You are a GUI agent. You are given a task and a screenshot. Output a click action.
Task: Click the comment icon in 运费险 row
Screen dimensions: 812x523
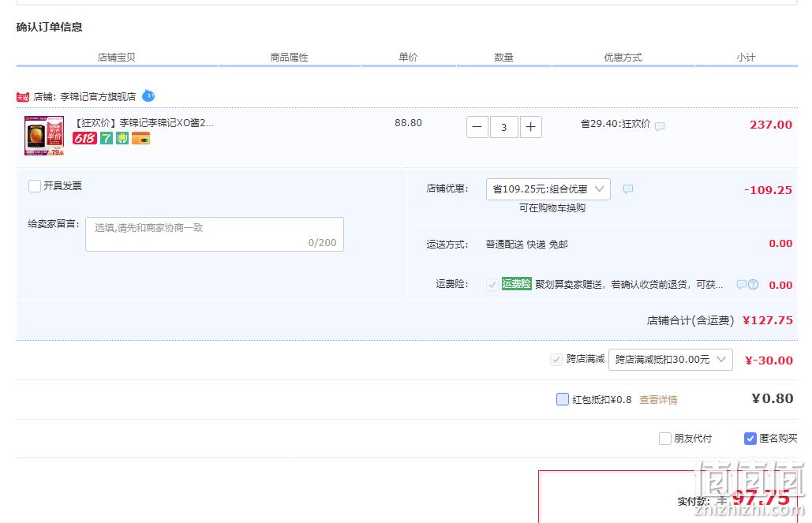point(742,284)
